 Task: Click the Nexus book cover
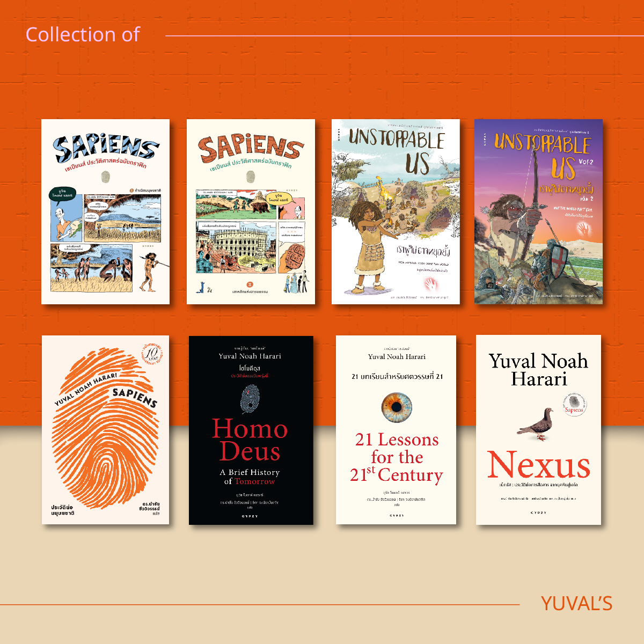[538, 430]
